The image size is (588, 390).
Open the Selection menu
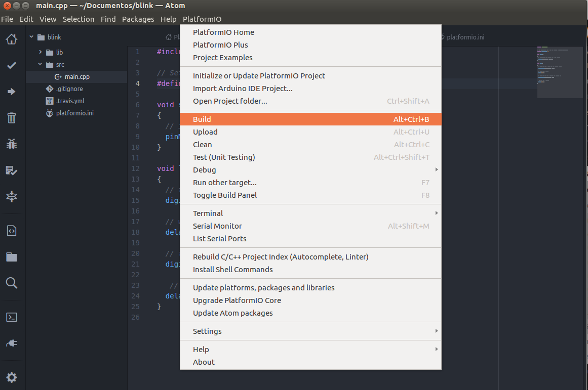tap(79, 19)
